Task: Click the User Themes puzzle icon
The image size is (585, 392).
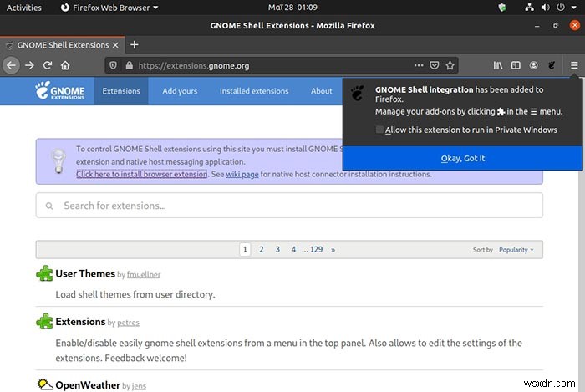Action: 44,273
